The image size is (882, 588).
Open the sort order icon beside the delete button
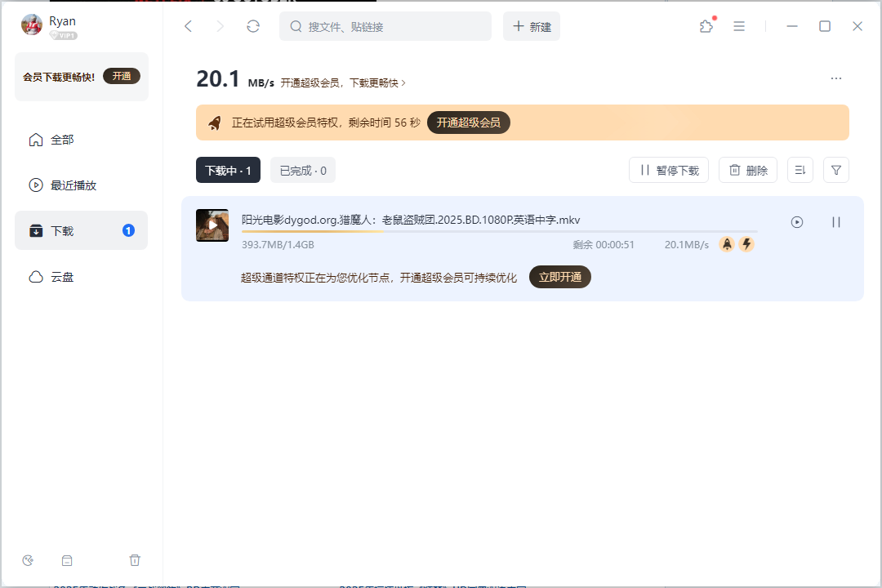click(800, 169)
